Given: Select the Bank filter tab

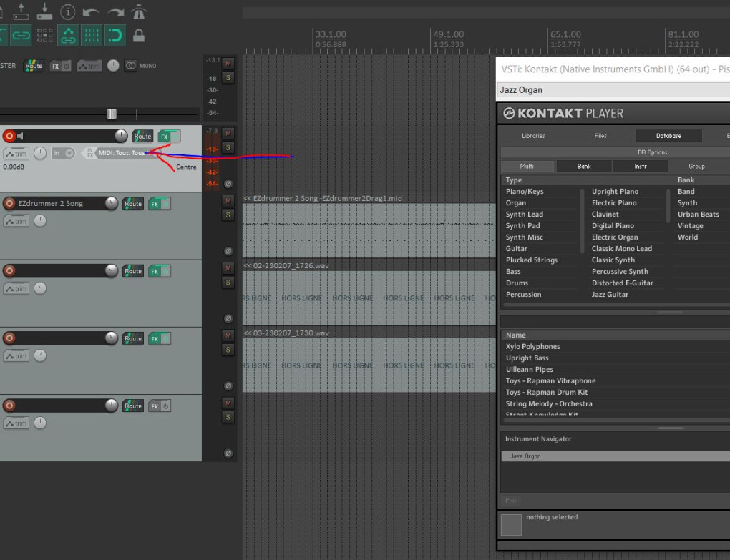Looking at the screenshot, I should pos(584,166).
